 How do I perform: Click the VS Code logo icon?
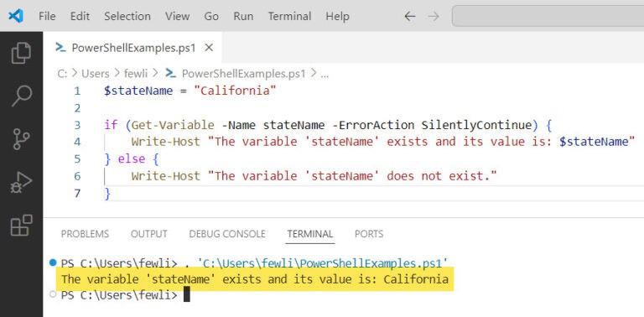click(x=16, y=16)
